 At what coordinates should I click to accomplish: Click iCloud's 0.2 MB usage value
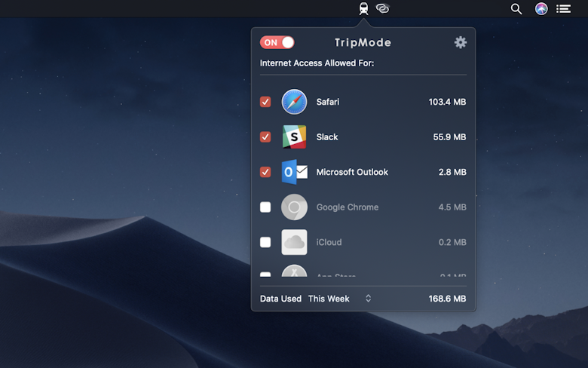452,242
